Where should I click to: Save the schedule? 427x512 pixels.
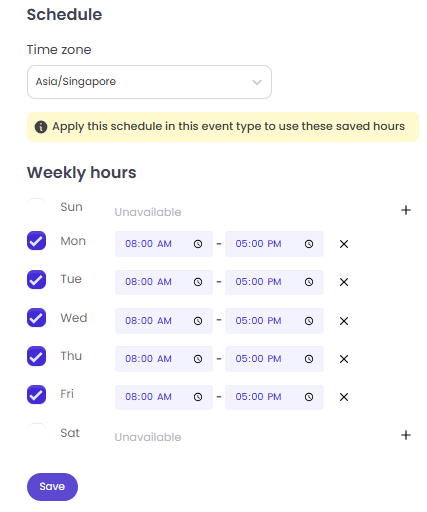(x=52, y=487)
